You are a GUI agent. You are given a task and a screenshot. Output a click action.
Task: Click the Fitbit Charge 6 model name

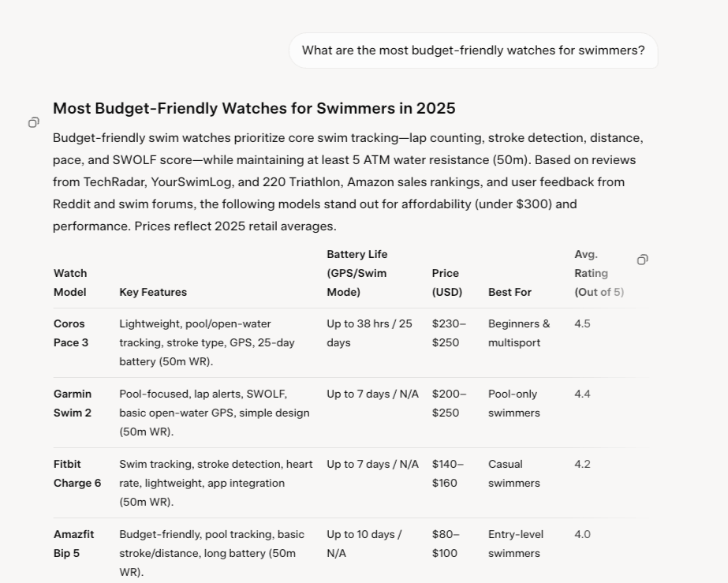(x=77, y=473)
